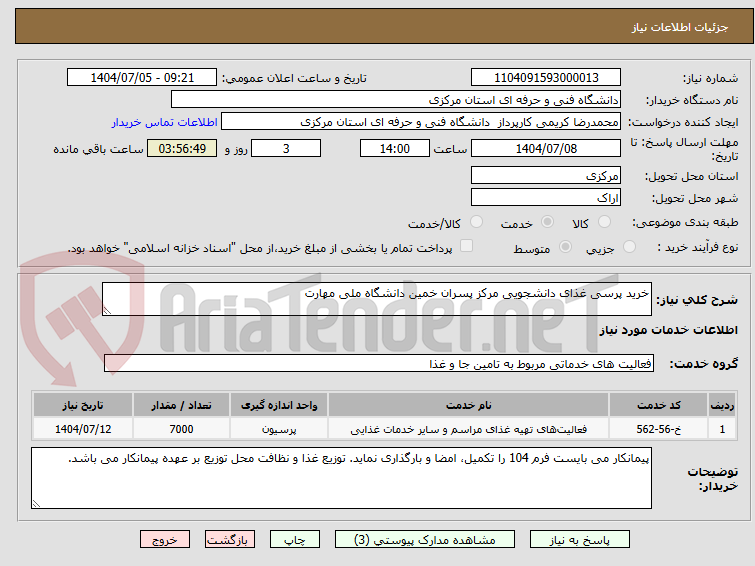755x566 pixels.
Task: Click the گروه خدمت field
Action: click(379, 363)
